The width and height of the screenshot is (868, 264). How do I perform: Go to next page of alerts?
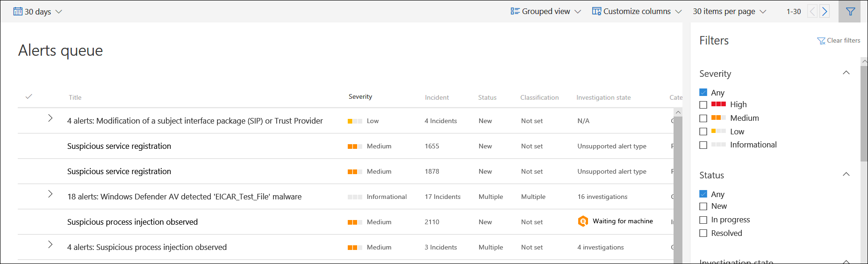coord(825,12)
